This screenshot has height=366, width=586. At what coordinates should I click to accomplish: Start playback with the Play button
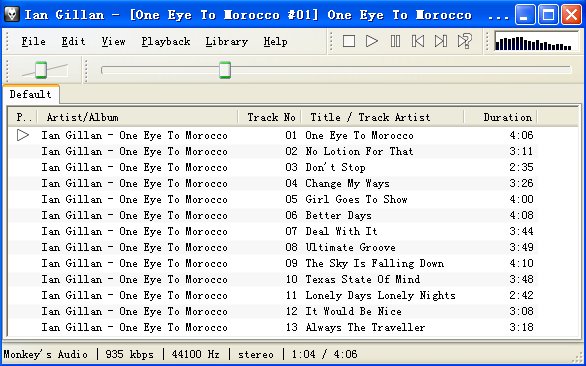[371, 41]
